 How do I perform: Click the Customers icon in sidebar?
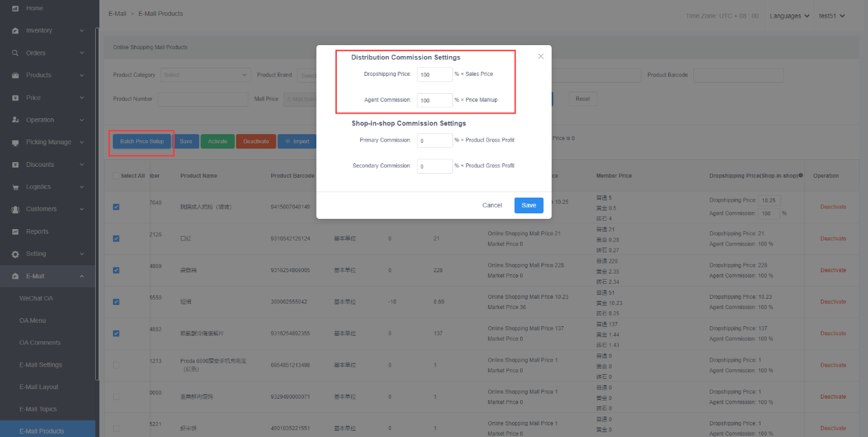(15, 209)
